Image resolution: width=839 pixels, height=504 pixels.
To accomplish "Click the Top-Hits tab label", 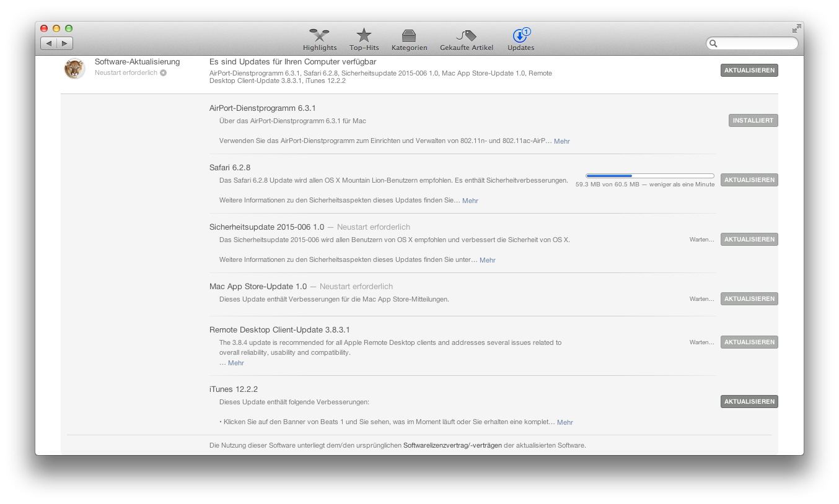I will click(364, 48).
